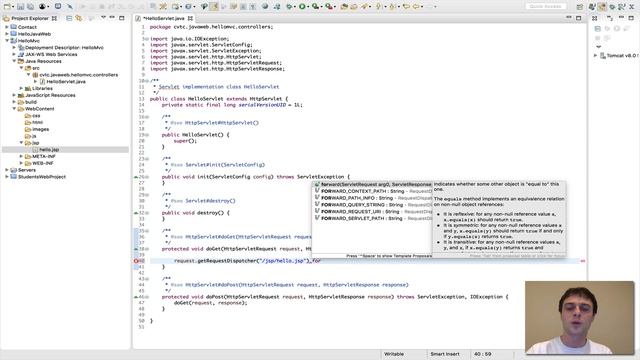Choose the FORWARD_SERVLET_PATH completion proposal

(372, 218)
